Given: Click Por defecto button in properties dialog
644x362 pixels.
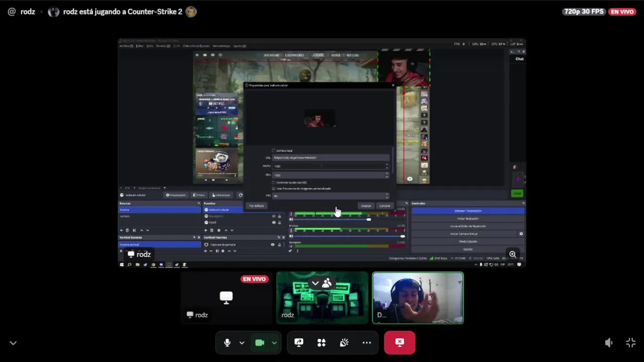Looking at the screenshot, I should tap(257, 206).
